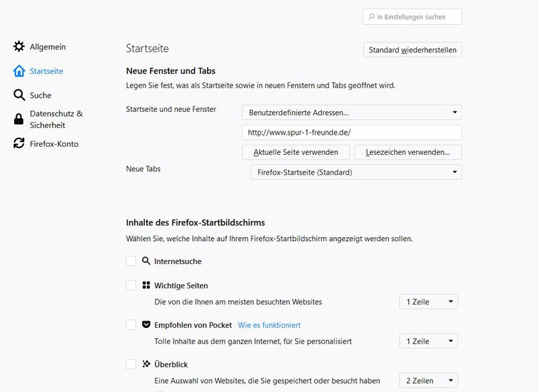Click the Firefox-Konto sync icon

tap(19, 144)
